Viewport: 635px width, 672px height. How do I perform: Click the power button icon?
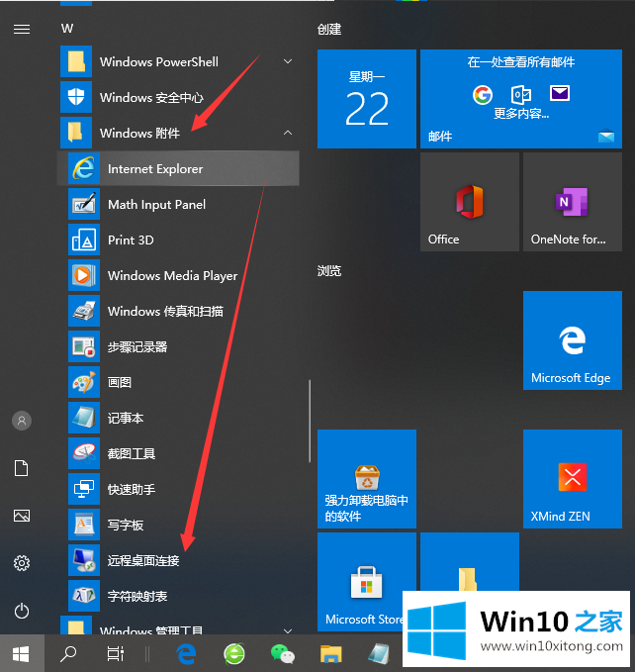pyautogui.click(x=22, y=611)
